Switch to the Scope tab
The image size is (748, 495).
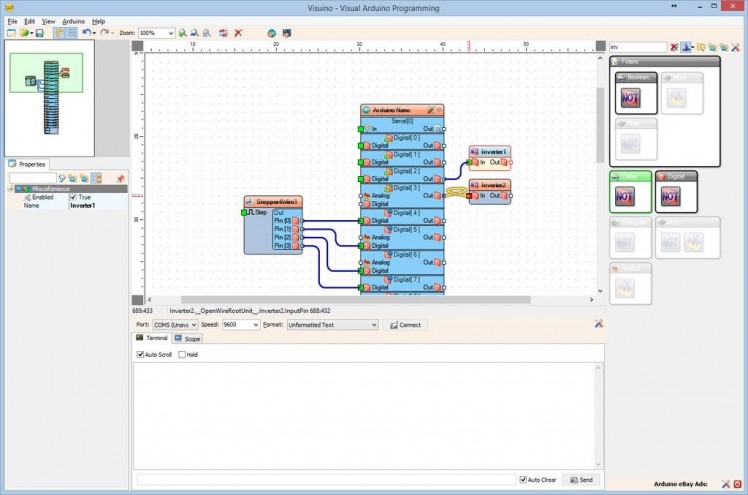point(188,339)
